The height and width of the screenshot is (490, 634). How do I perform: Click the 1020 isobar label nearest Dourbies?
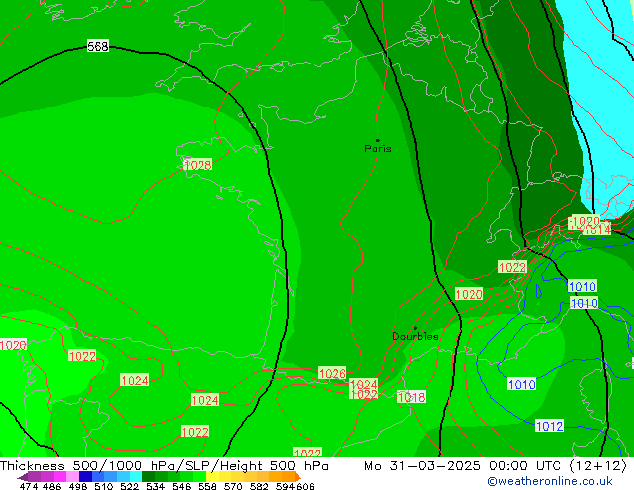pyautogui.click(x=469, y=294)
